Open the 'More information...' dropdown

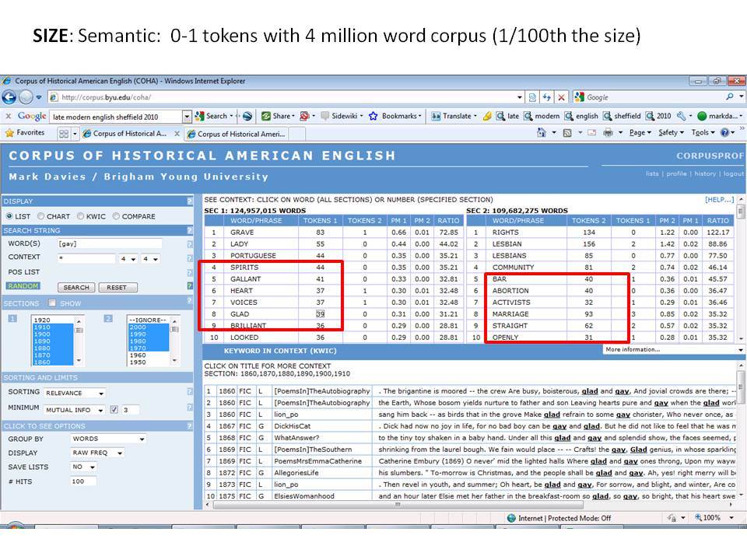click(x=674, y=349)
